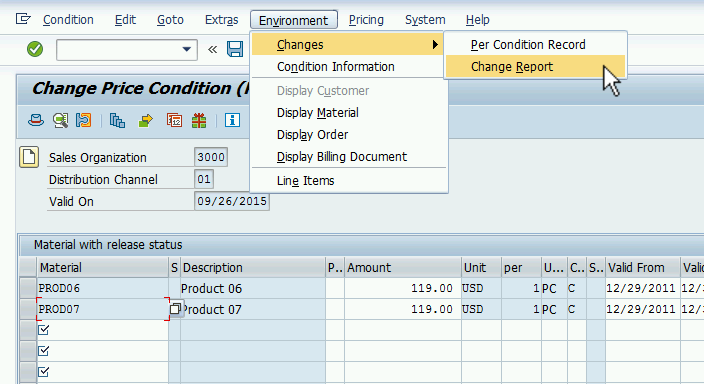Open the search help button next to PROD07
Viewport: 704px width, 384px height.
coord(176,309)
